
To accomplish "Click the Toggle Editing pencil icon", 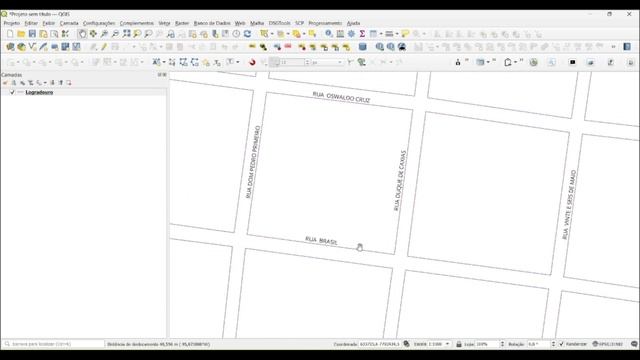I will [x=104, y=47].
